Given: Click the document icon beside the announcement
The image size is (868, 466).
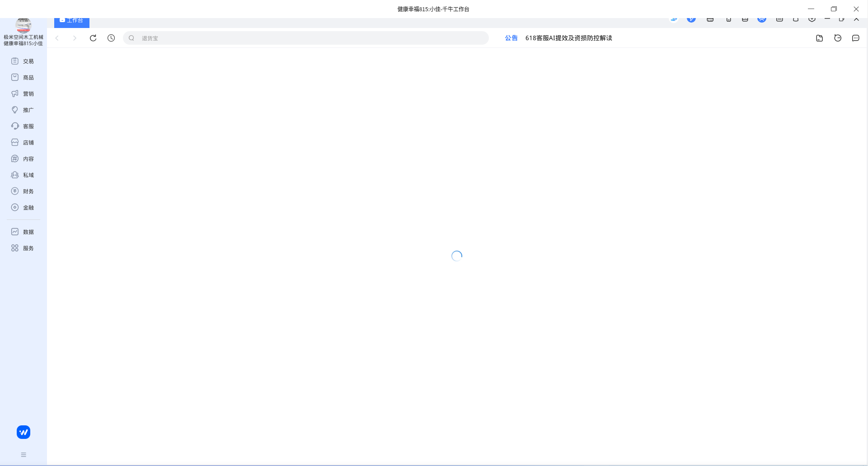Looking at the screenshot, I should [819, 38].
